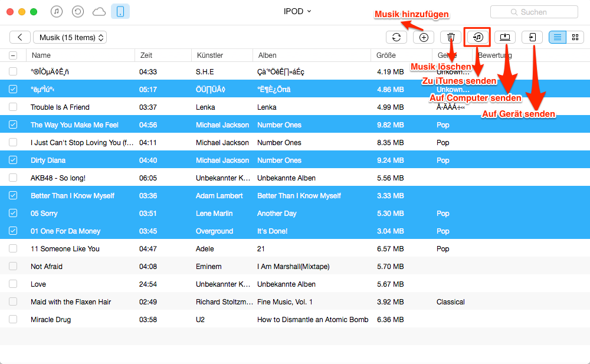Click the add music plus icon
Image resolution: width=590 pixels, height=364 pixels.
coord(424,37)
